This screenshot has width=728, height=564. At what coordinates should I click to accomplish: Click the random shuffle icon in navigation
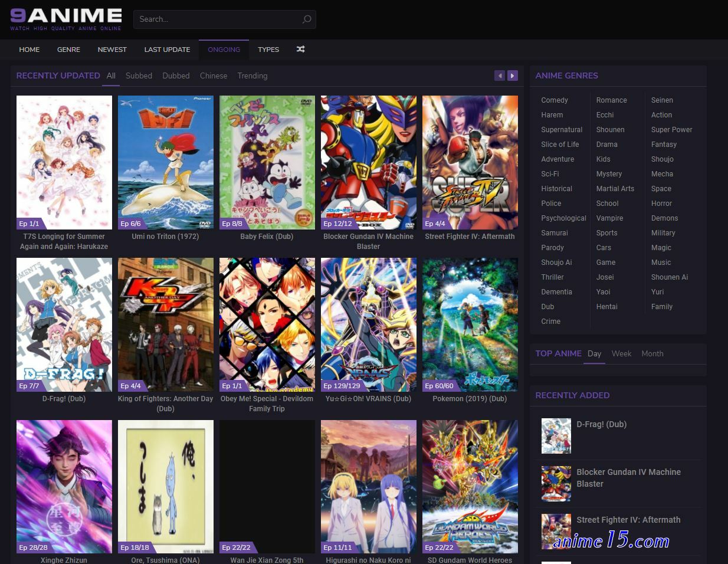coord(300,50)
